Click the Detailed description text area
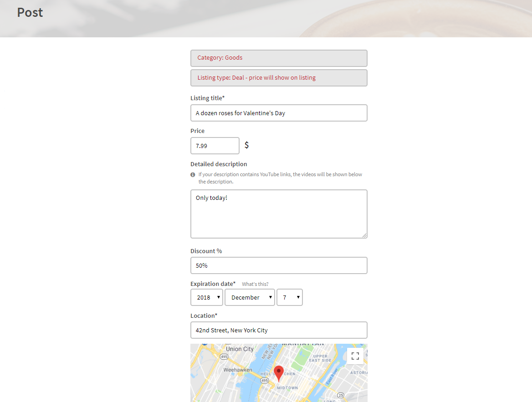The width and height of the screenshot is (532, 402). tap(279, 214)
